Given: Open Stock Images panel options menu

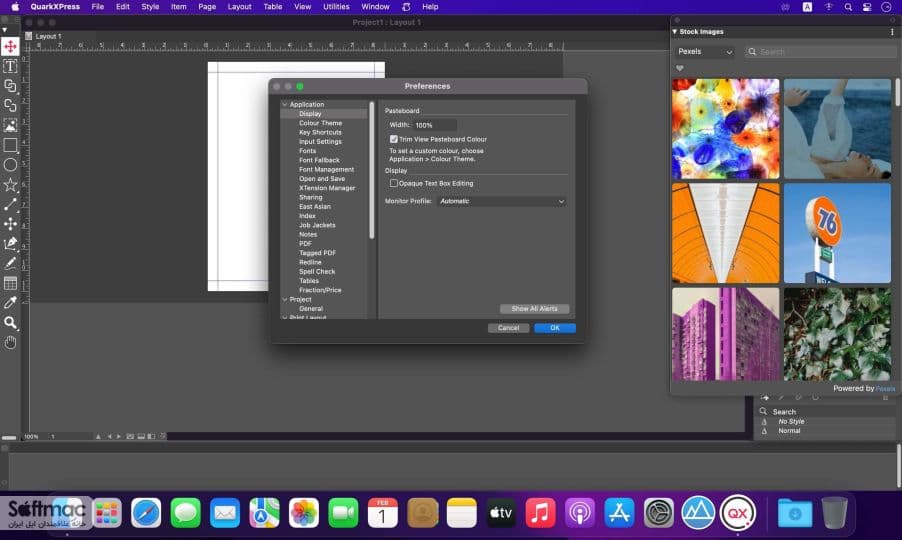Looking at the screenshot, I should (892, 32).
